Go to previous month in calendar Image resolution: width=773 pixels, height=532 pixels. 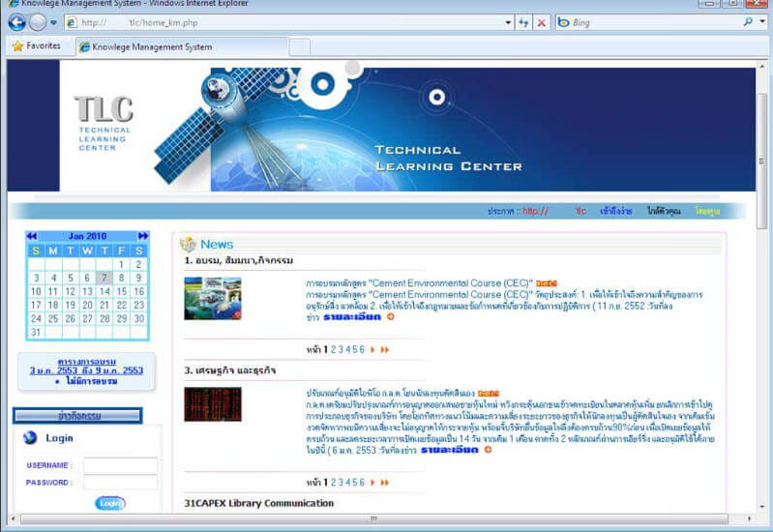coord(32,236)
